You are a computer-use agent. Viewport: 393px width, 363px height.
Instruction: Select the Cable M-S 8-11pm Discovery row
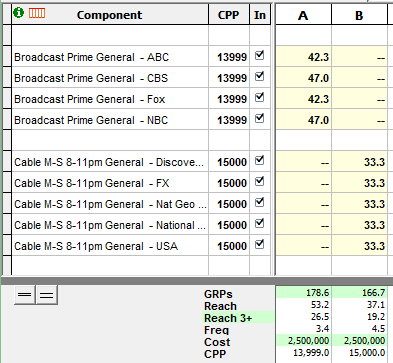(x=110, y=162)
